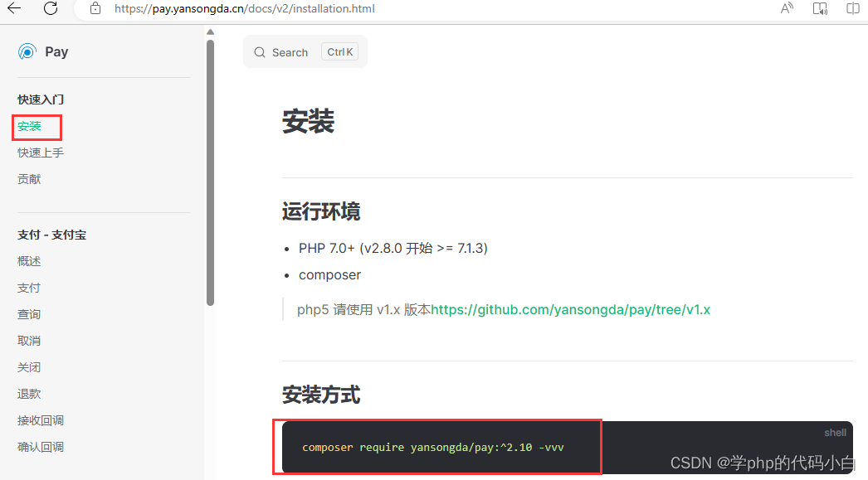Click the site permissions icon in address bar
Screen dimensions: 868x480
[95, 9]
